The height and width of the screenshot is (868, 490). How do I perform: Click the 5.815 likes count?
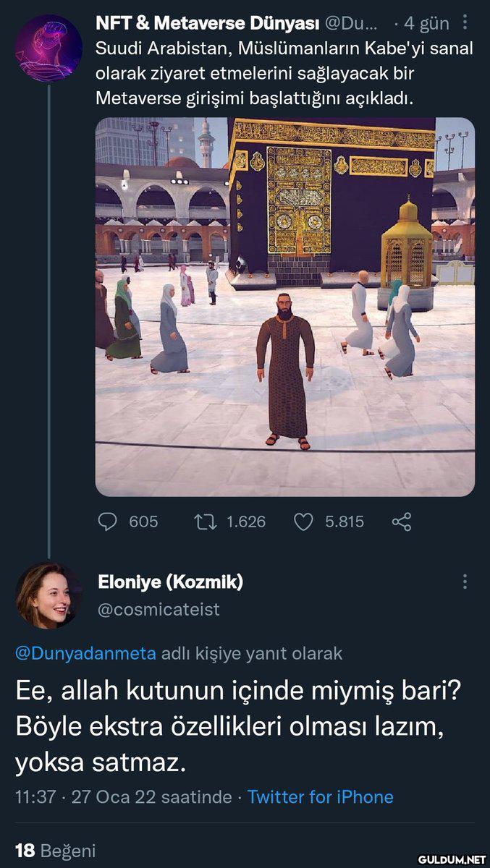click(345, 522)
